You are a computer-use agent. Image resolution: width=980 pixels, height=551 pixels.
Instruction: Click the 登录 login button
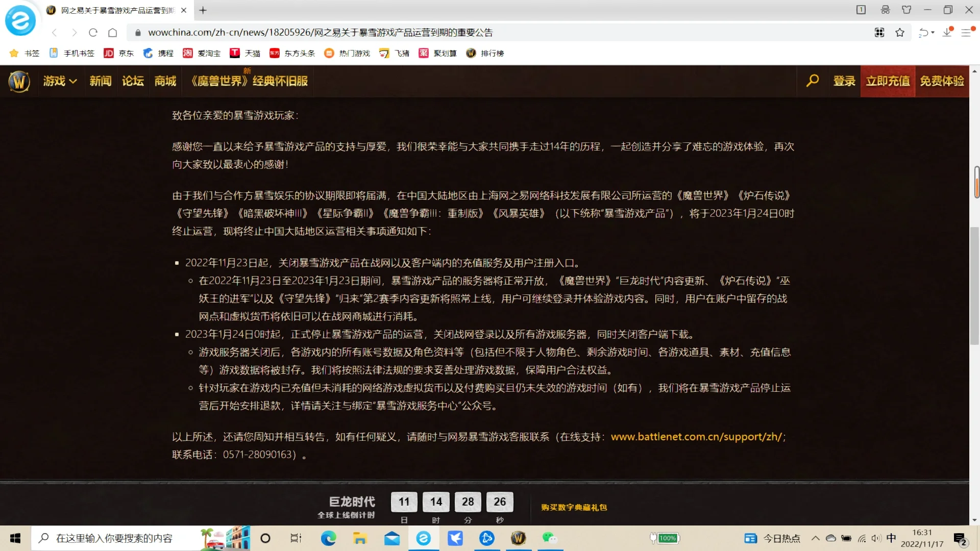[844, 81]
